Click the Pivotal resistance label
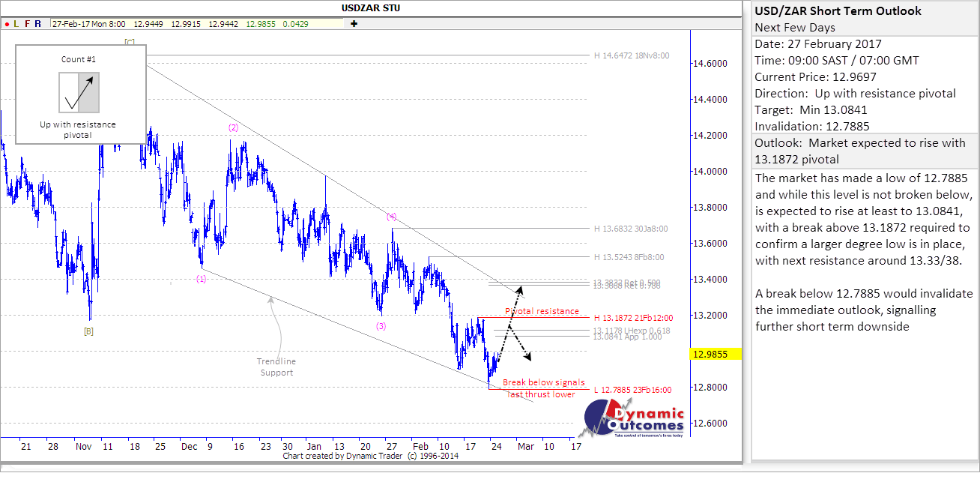The height and width of the screenshot is (479, 980). coord(541,311)
